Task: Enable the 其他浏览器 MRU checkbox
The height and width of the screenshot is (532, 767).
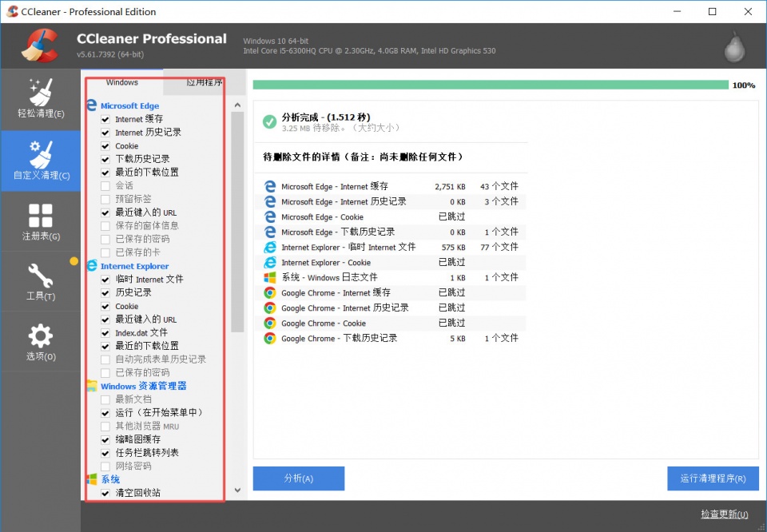Action: click(x=105, y=427)
